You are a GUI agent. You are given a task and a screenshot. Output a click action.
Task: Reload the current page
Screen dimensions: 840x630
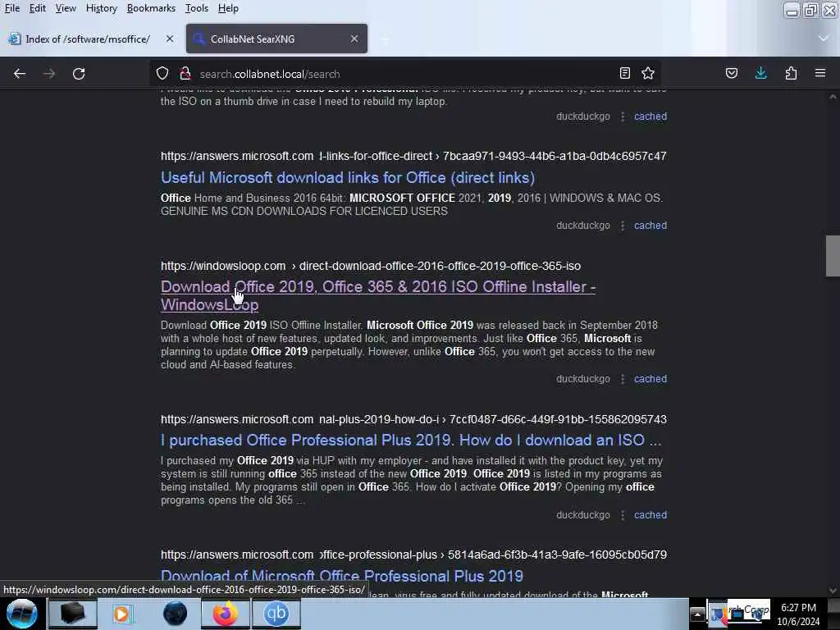point(79,73)
